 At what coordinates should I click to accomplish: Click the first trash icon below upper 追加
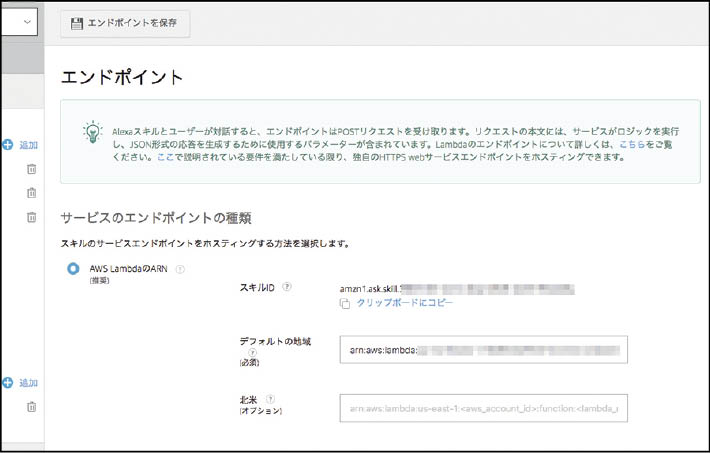coord(31,169)
